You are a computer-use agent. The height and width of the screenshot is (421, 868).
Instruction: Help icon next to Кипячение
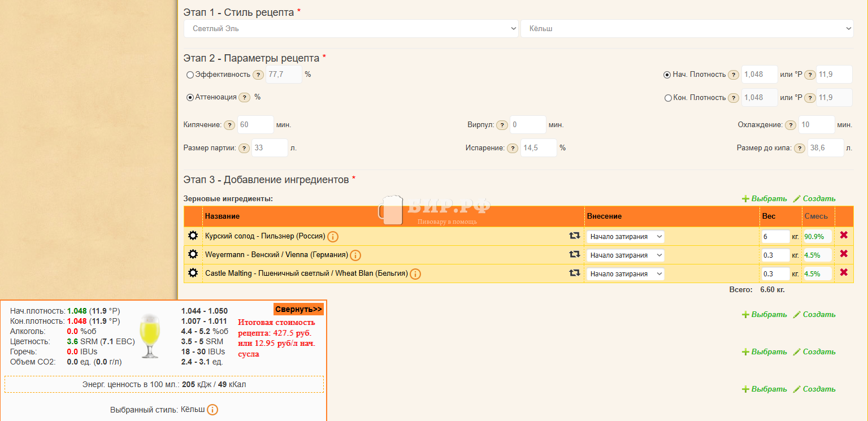coord(229,125)
